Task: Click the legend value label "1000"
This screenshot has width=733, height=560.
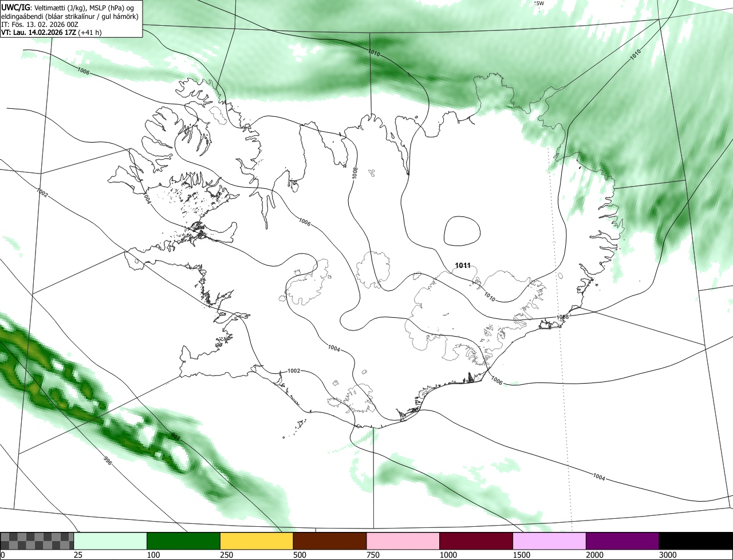Action: pyautogui.click(x=448, y=555)
